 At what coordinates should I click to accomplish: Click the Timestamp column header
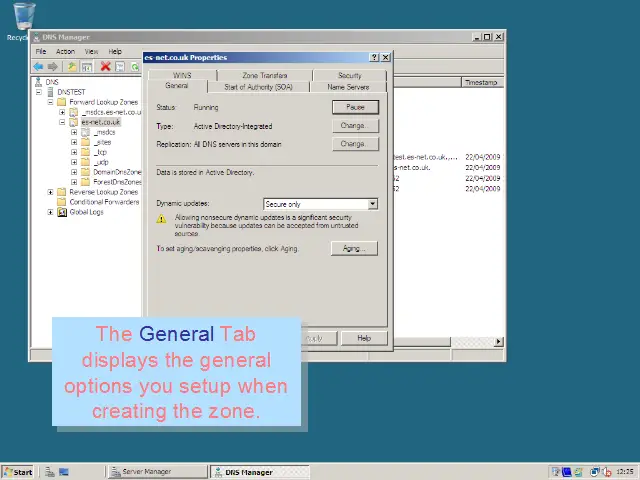482,82
